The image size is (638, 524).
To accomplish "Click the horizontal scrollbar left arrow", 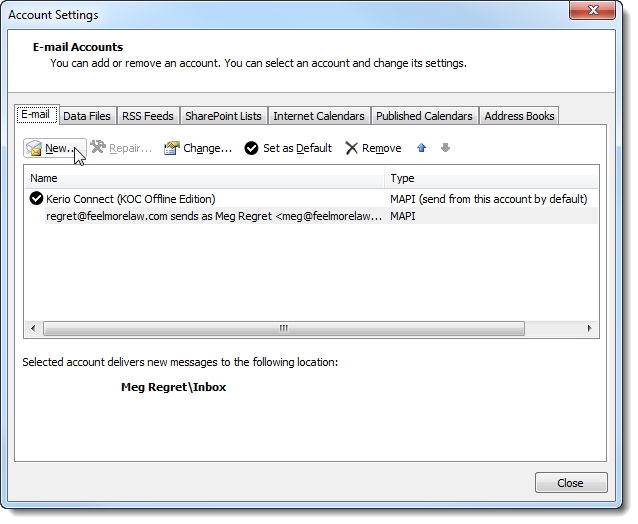I will pos(33,328).
